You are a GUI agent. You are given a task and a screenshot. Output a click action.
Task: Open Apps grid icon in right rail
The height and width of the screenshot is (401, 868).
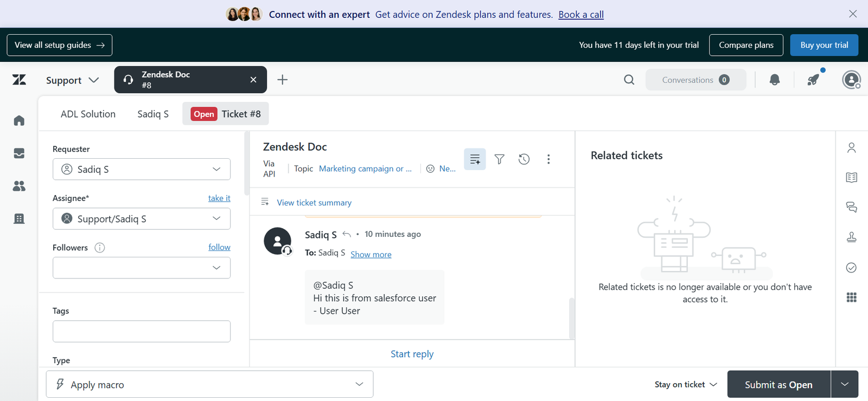pyautogui.click(x=852, y=297)
